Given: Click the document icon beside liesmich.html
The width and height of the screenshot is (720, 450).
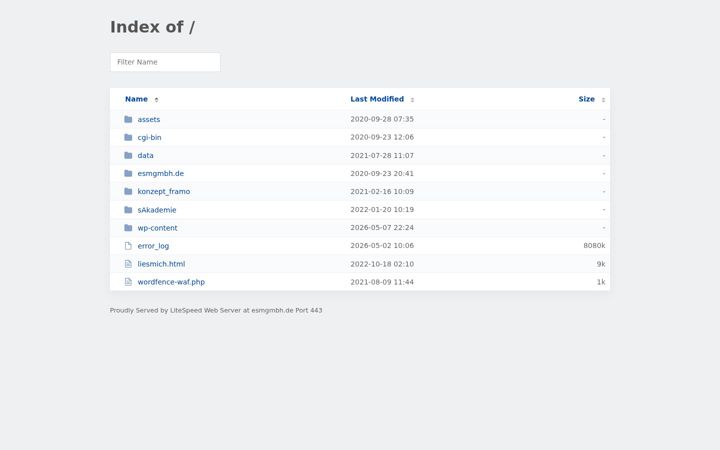Looking at the screenshot, I should (x=128, y=264).
